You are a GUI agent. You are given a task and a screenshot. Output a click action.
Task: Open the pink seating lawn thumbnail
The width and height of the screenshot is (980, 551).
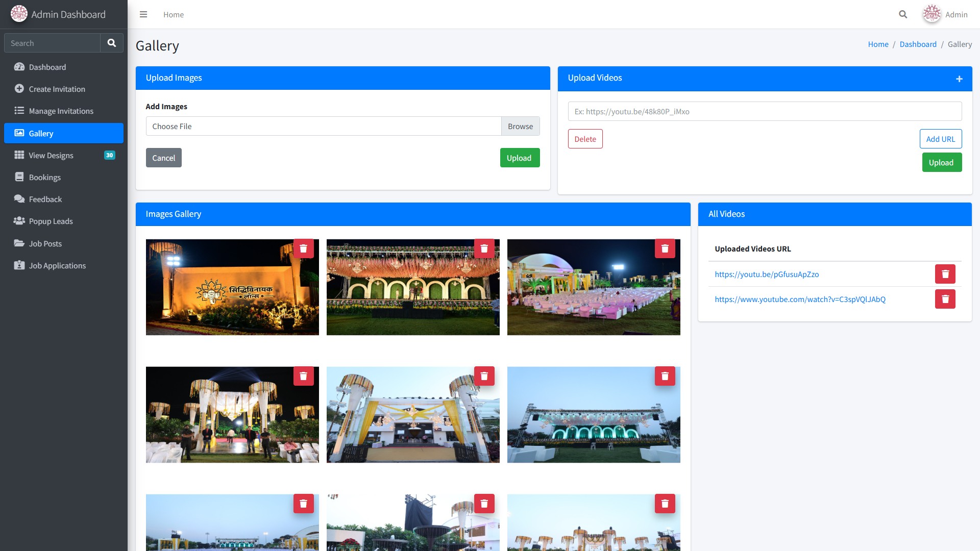(x=594, y=287)
